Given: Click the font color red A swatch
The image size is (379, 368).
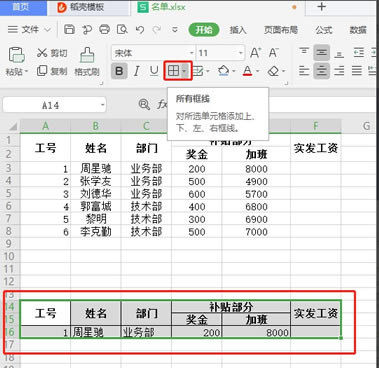Looking at the screenshot, I should 247,71.
